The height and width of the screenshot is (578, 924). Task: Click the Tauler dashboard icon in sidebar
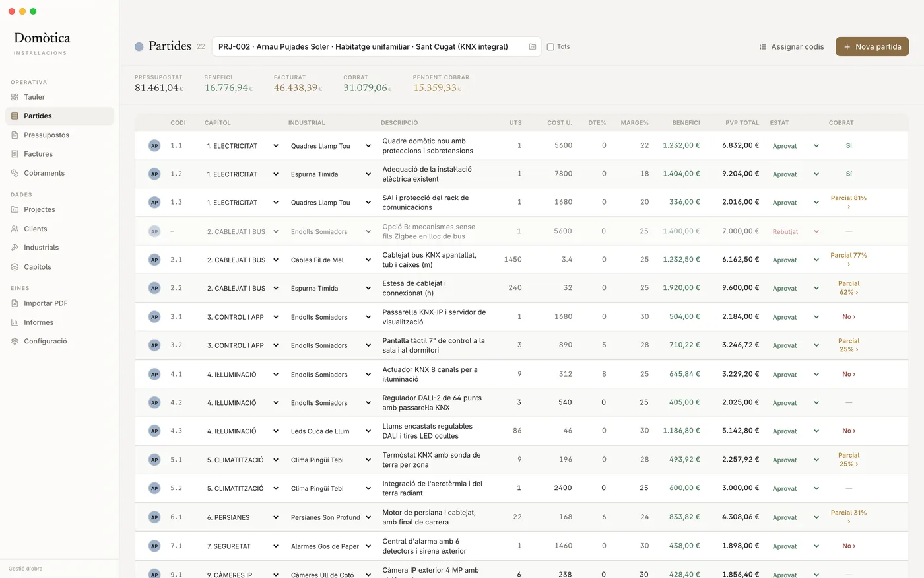pyautogui.click(x=15, y=97)
